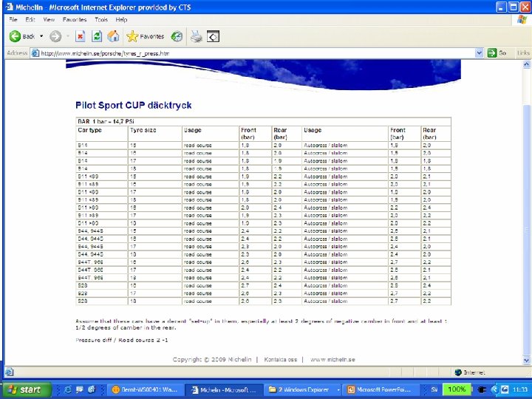This screenshot has height=399, width=532.
Task: Go to the Home page icon
Action: (x=113, y=36)
